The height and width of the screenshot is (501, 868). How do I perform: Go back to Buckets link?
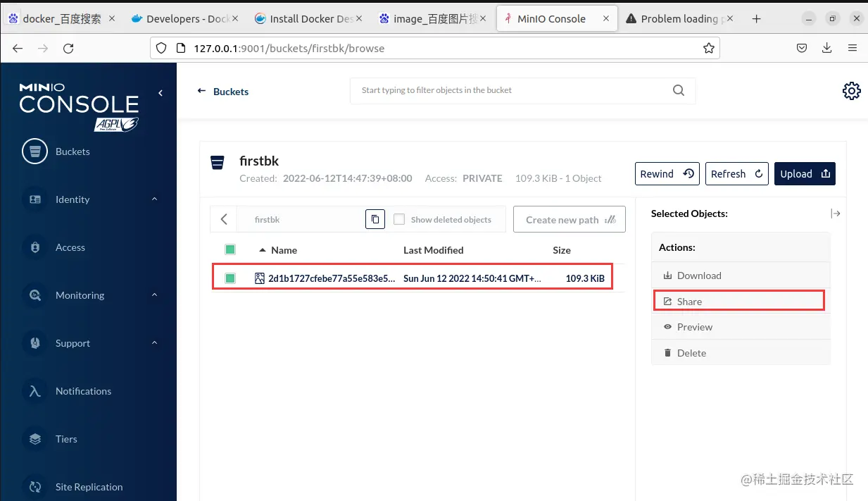(x=223, y=92)
